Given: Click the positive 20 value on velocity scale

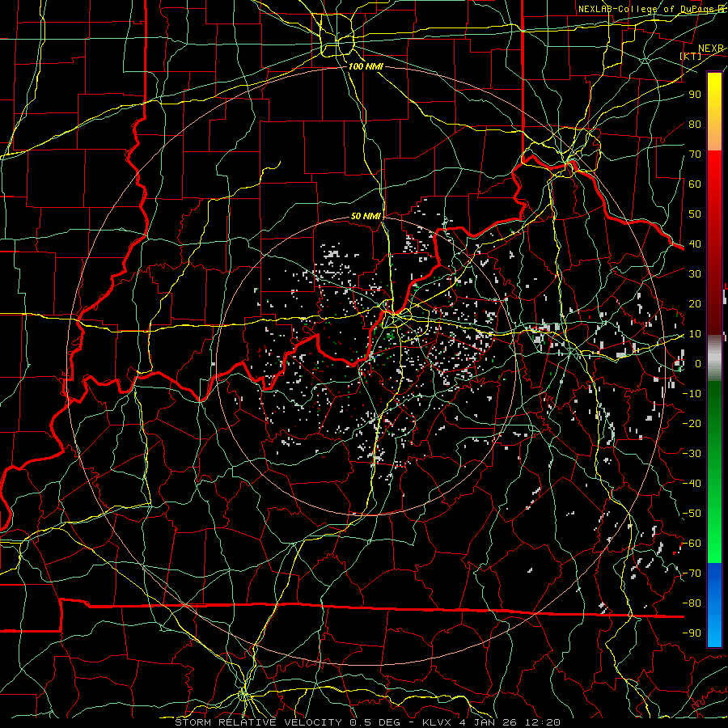Looking at the screenshot, I should [x=695, y=304].
